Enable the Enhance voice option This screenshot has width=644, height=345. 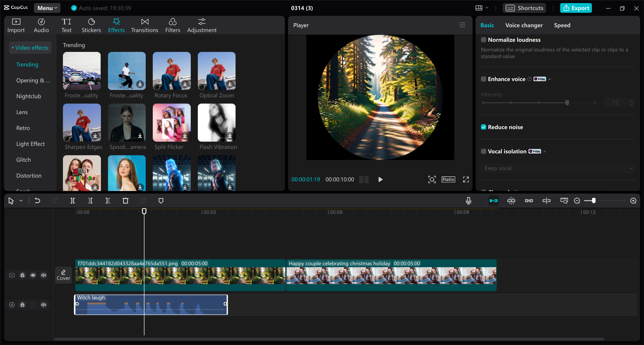pyautogui.click(x=483, y=79)
